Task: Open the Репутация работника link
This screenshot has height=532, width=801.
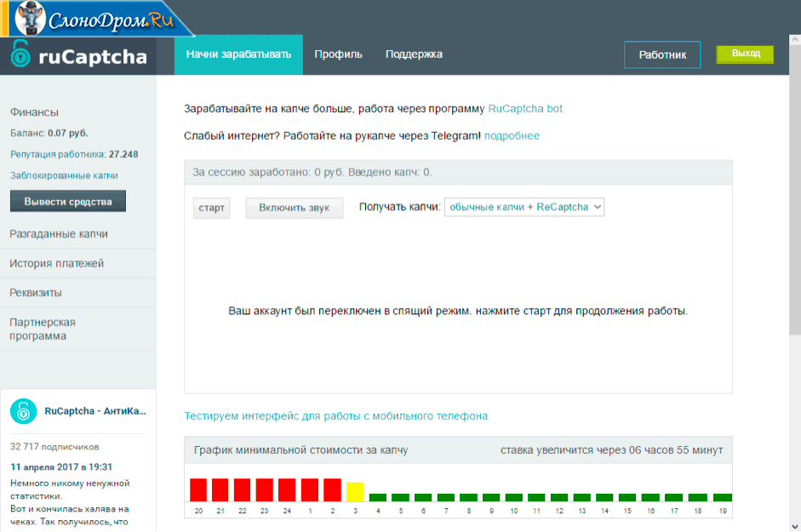Action: (x=74, y=154)
